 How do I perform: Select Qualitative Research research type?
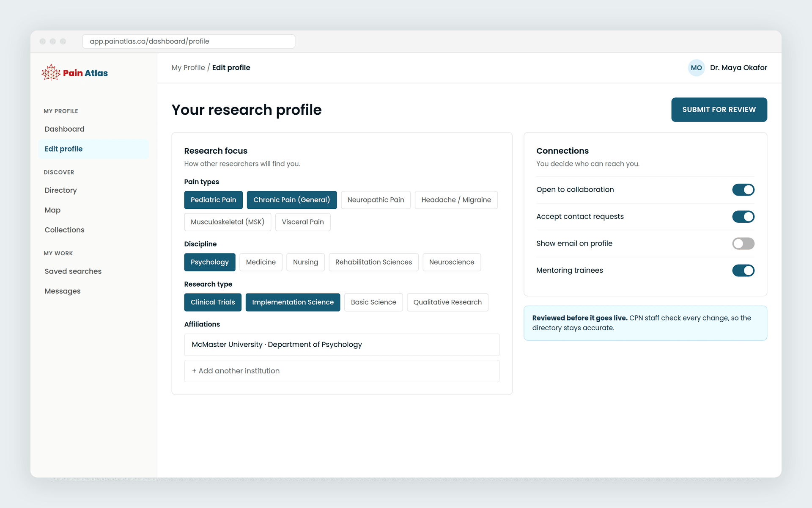pyautogui.click(x=447, y=302)
